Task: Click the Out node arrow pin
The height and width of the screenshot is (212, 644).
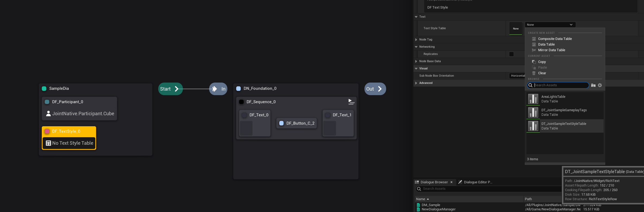Action: (x=380, y=89)
